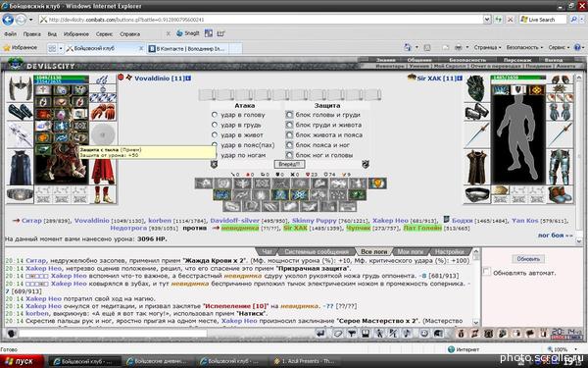Click the red gloves equipment slot
588x368 pixels.
(103, 112)
